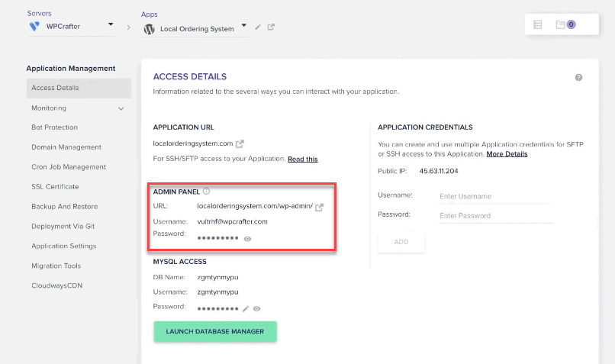Click the Admin Panel info icon
The height and width of the screenshot is (364, 615).
coord(206,192)
